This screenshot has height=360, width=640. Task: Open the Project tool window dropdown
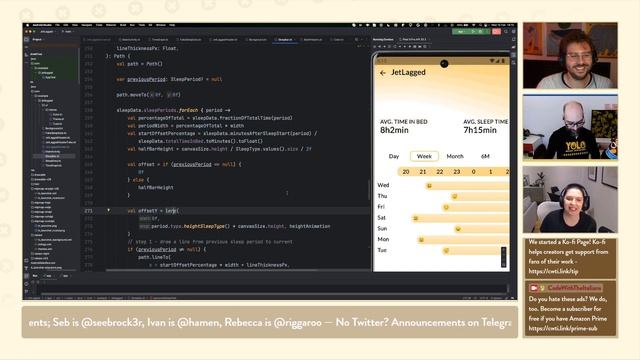point(38,40)
